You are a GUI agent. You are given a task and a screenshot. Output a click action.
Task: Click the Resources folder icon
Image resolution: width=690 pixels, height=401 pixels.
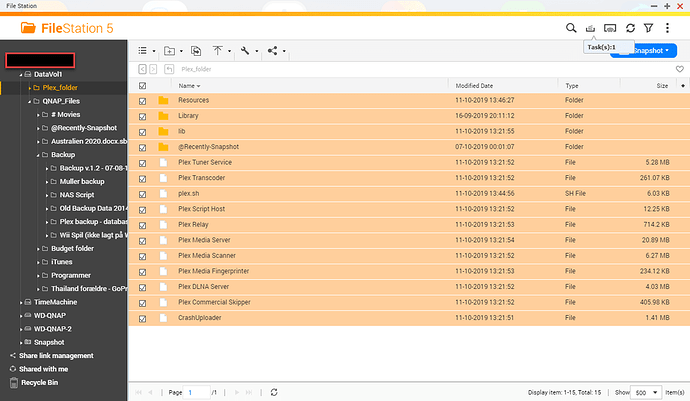coord(163,100)
